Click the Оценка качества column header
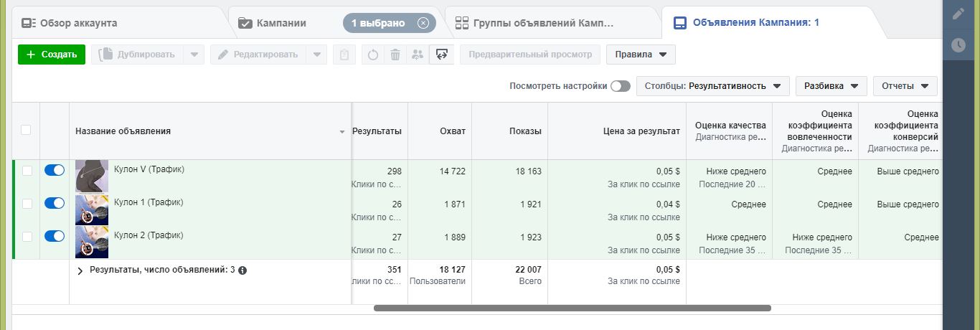 [x=729, y=131]
